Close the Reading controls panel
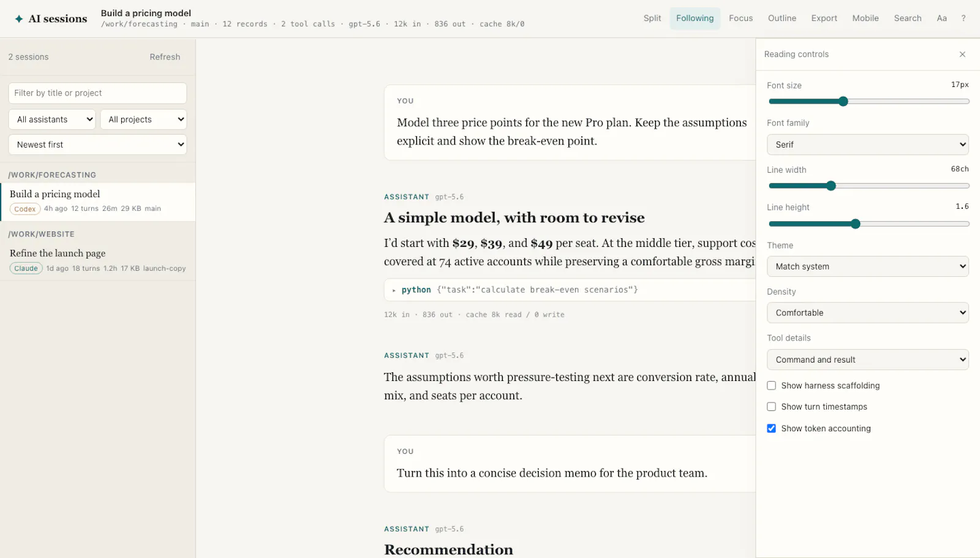This screenshot has height=558, width=980. tap(962, 55)
